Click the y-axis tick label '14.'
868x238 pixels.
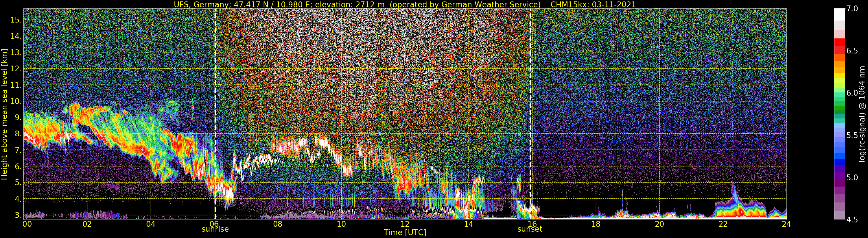(x=16, y=36)
